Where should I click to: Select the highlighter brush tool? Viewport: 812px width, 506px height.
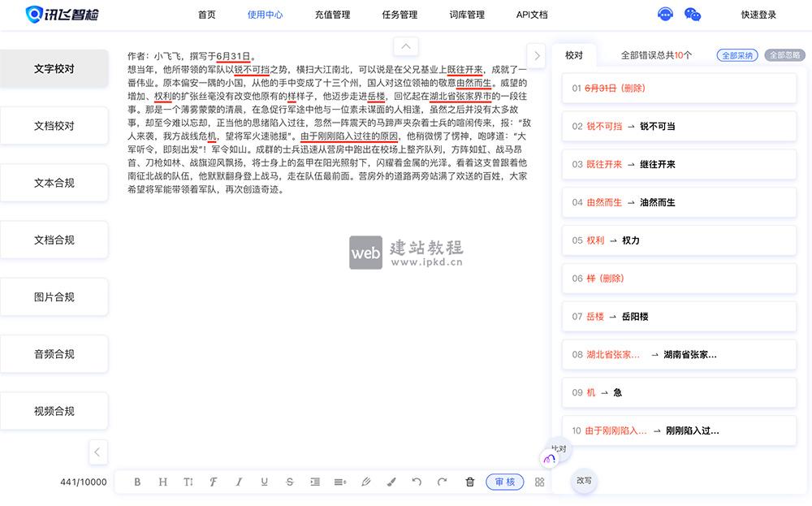[391, 482]
